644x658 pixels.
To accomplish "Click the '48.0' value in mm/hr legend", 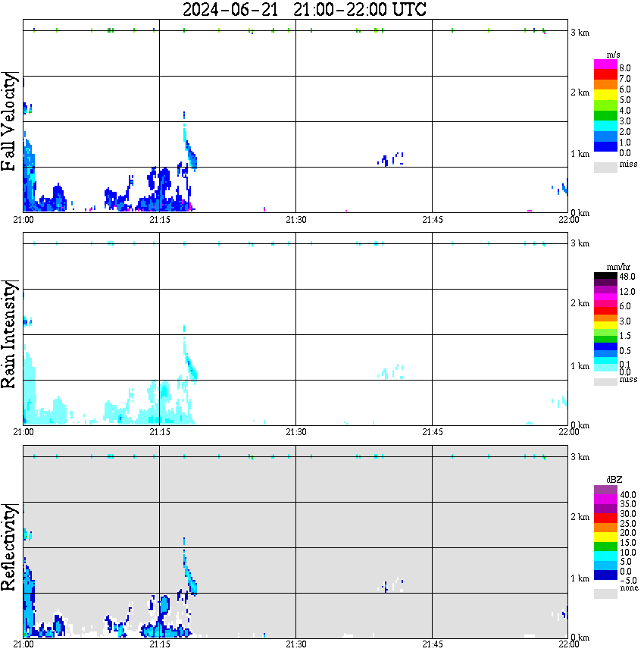I will coord(627,277).
